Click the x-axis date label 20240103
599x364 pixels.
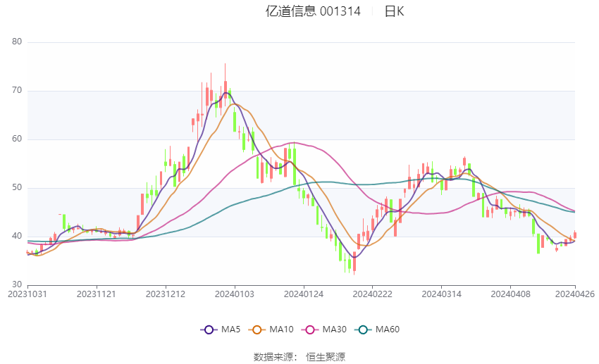235,294
